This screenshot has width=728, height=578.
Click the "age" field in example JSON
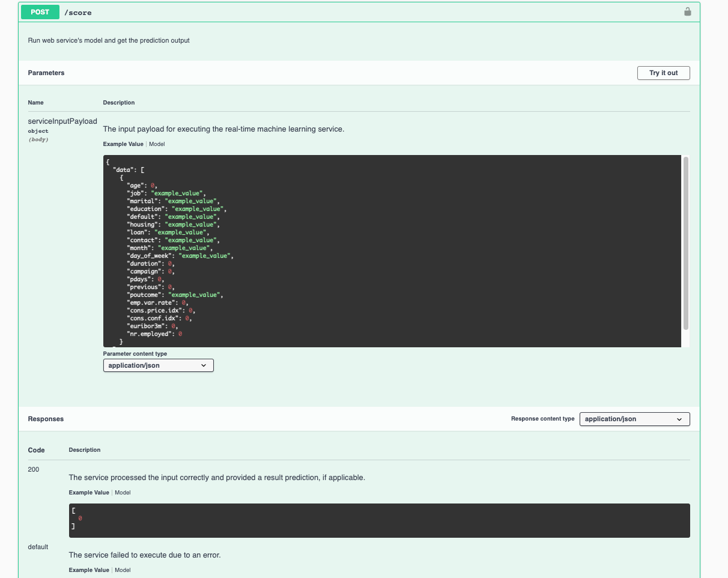pyautogui.click(x=142, y=186)
